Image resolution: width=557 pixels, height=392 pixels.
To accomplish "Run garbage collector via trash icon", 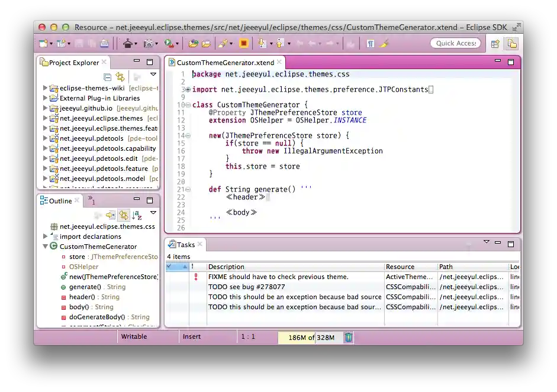I will coord(349,336).
